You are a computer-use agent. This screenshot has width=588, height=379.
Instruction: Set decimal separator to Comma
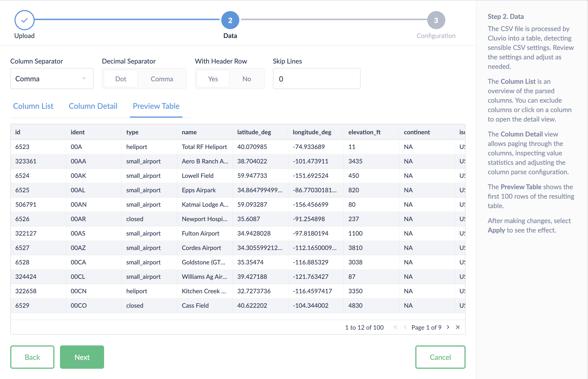click(162, 79)
